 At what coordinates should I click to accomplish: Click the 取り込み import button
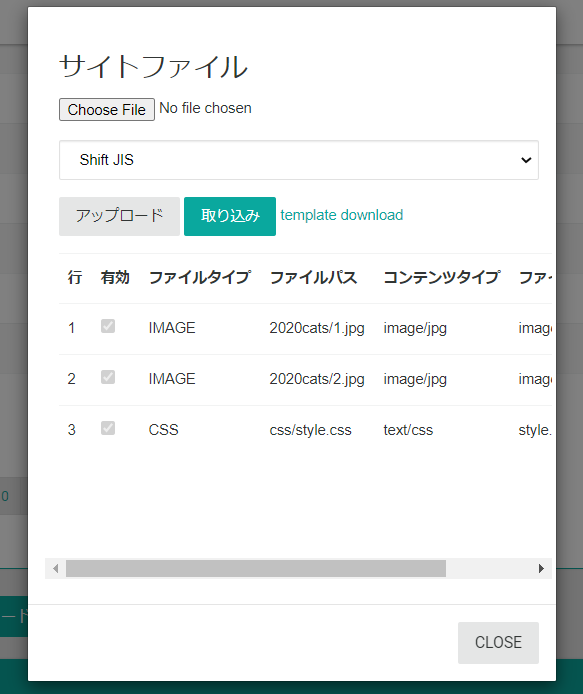pos(230,216)
